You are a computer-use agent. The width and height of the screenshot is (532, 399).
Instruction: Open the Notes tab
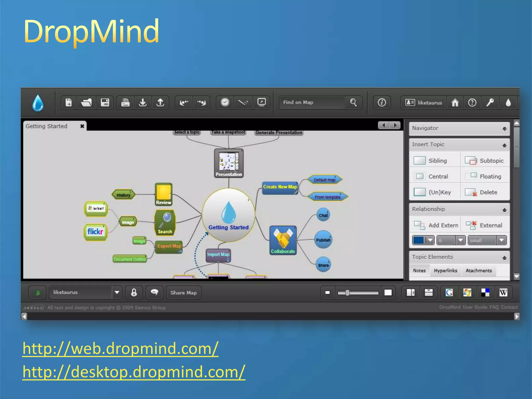419,271
